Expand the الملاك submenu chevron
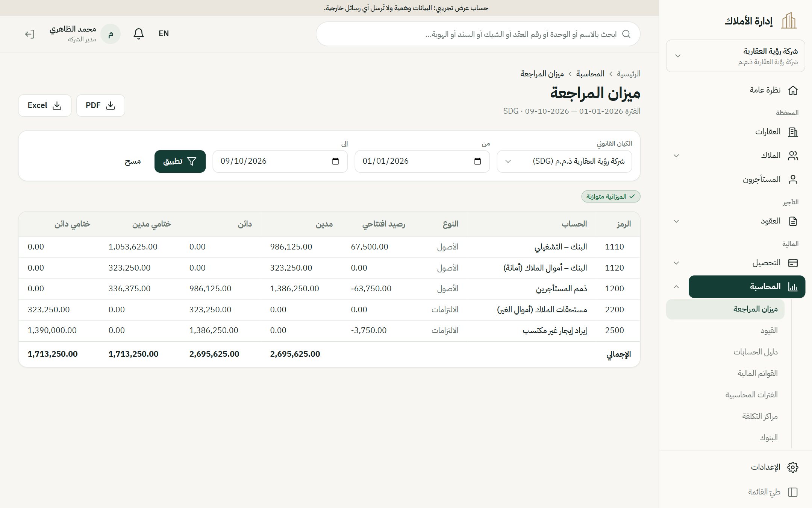The width and height of the screenshot is (812, 508). click(676, 156)
